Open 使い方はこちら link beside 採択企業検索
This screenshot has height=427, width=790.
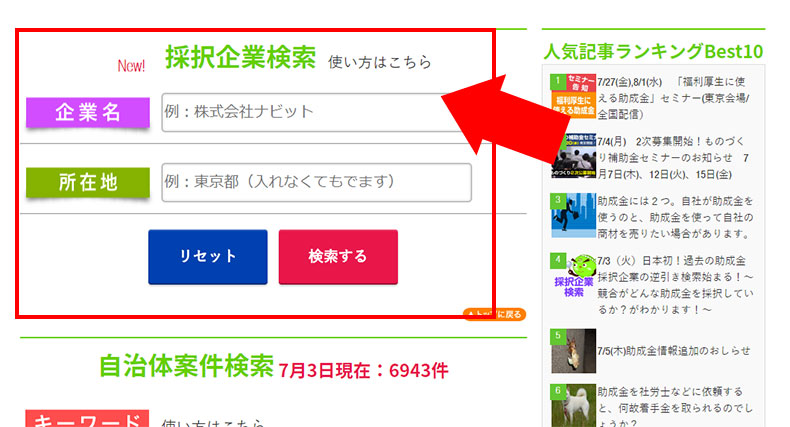[379, 62]
